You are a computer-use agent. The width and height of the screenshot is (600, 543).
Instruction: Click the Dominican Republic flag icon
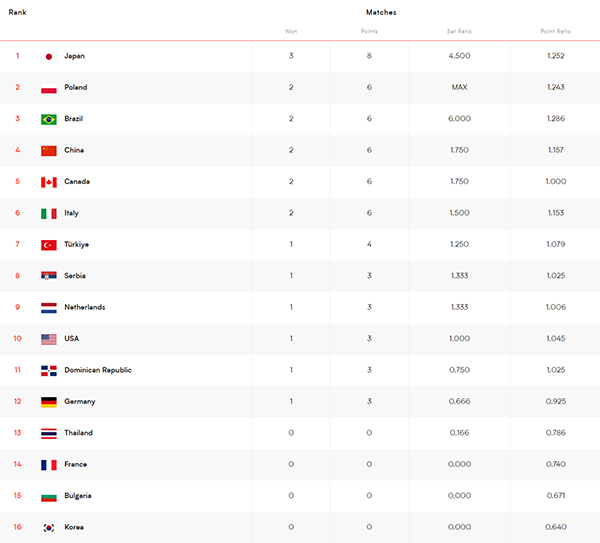coord(49,370)
